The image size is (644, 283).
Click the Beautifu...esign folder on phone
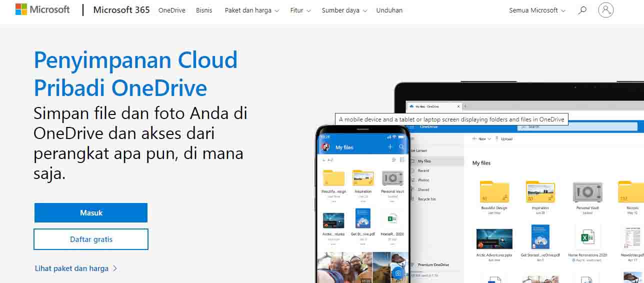pyautogui.click(x=333, y=178)
